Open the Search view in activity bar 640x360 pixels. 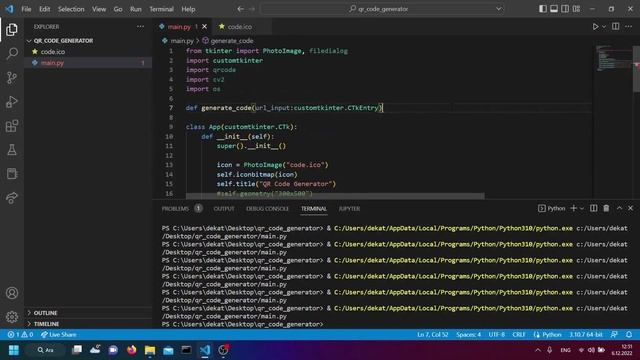click(x=12, y=53)
